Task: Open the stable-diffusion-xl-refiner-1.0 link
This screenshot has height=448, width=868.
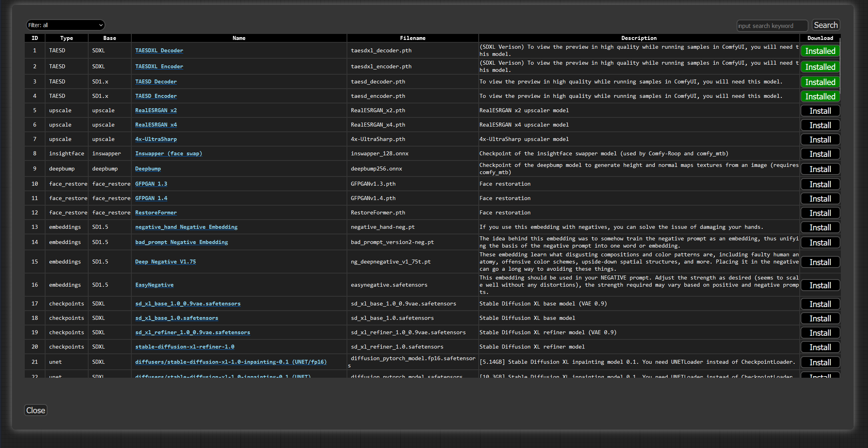Action: (x=184, y=347)
